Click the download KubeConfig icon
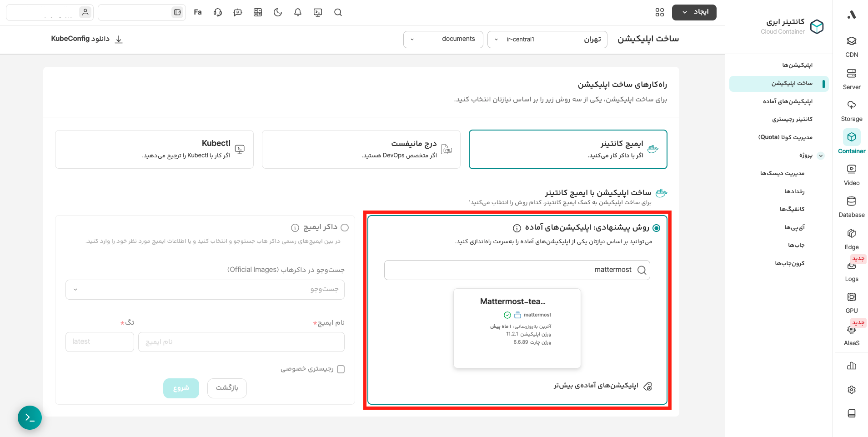The image size is (868, 437). [x=119, y=39]
